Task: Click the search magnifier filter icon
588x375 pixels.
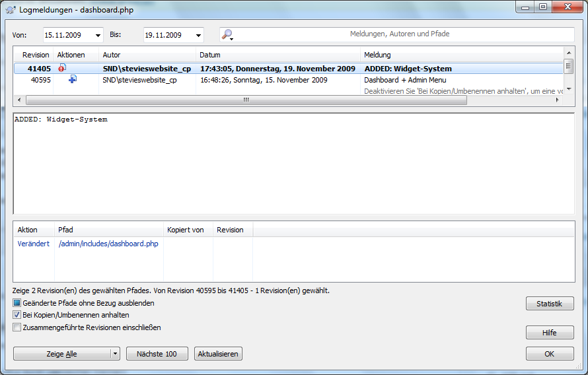Action: pos(227,34)
